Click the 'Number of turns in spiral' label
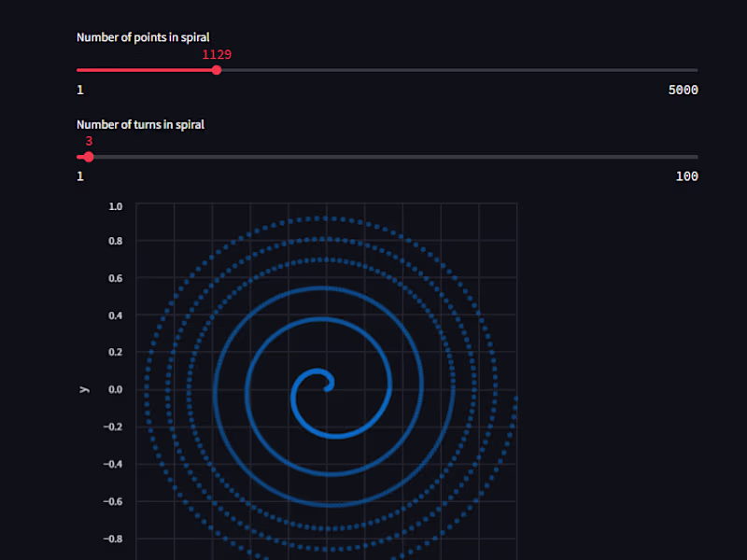Viewport: 747px width, 560px height. point(140,125)
